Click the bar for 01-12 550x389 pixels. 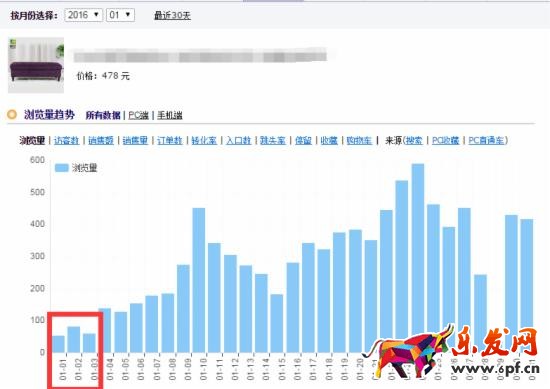pos(230,304)
